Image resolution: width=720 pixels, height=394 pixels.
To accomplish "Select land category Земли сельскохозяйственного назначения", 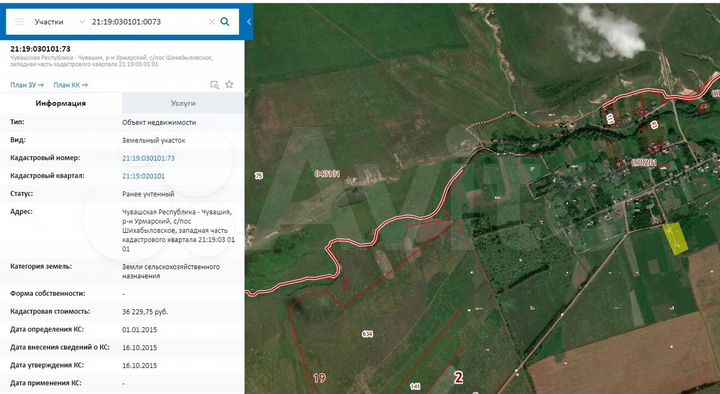I will pyautogui.click(x=171, y=271).
